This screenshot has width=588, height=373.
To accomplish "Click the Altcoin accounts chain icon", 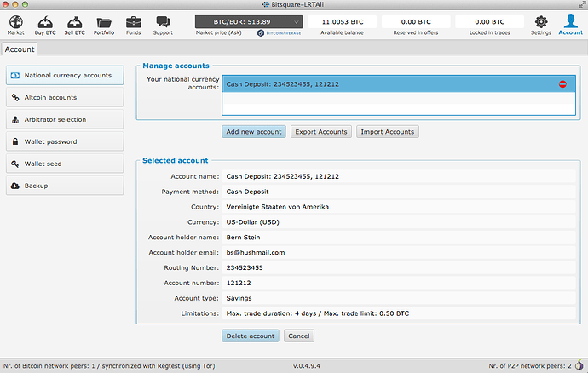I will coord(15,97).
